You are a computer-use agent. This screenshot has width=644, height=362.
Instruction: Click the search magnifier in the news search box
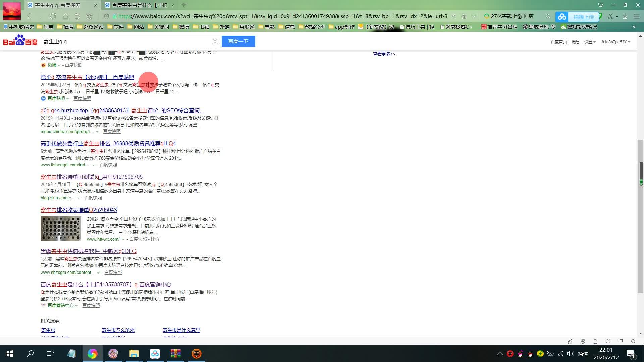(548, 16)
